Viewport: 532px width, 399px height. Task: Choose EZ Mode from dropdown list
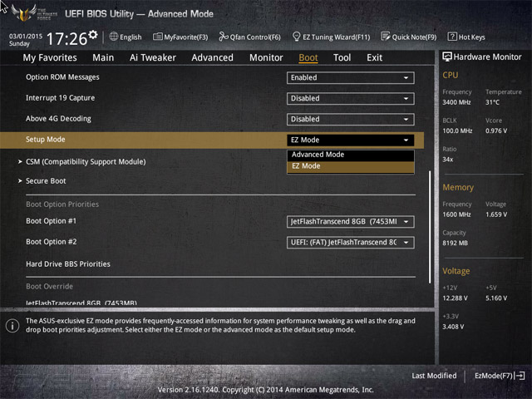coord(351,166)
